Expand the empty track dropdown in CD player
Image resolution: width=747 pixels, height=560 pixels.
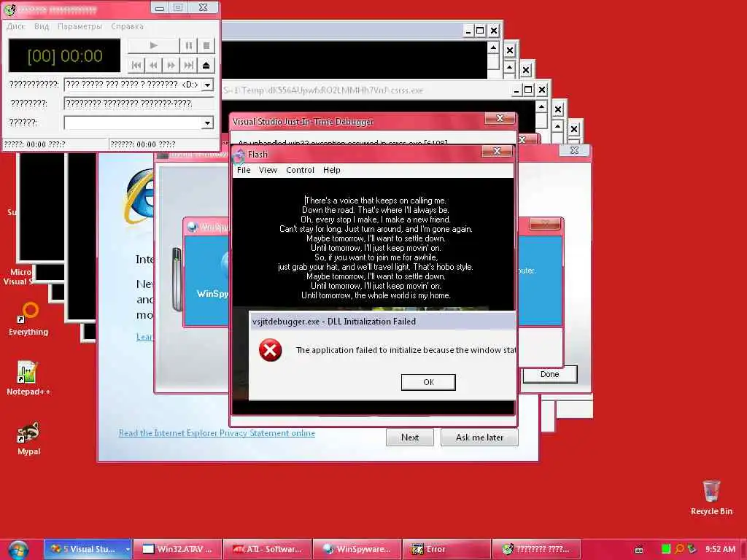(x=208, y=122)
